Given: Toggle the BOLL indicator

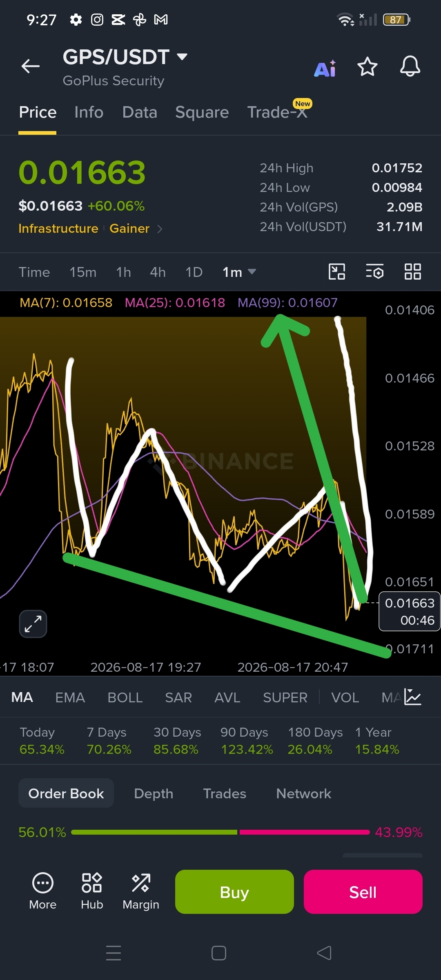Looking at the screenshot, I should (125, 697).
